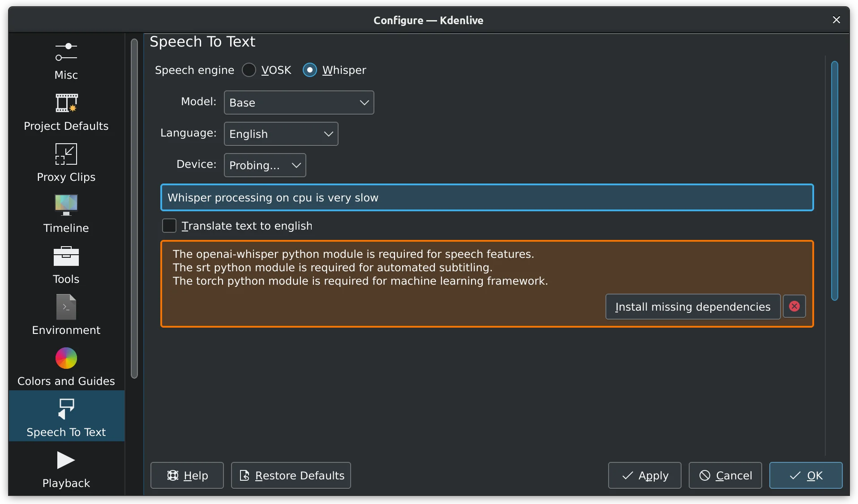Open the Playback play triangle icon

[66, 460]
